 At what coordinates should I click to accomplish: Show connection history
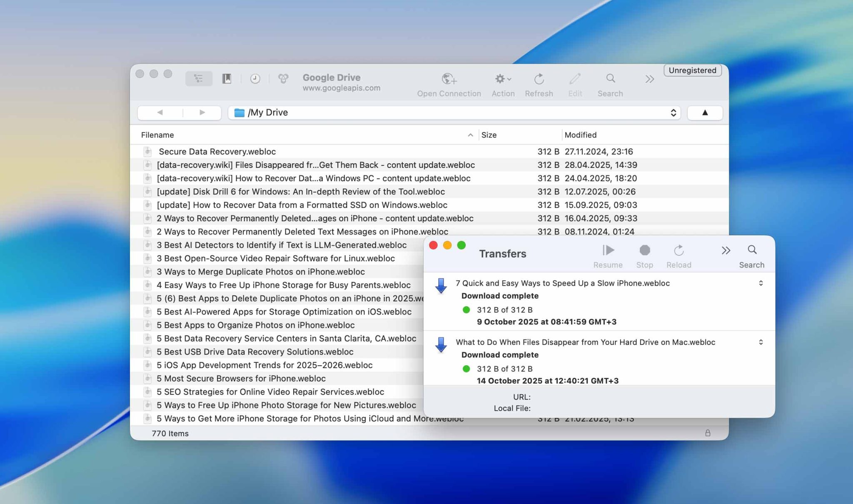tap(255, 78)
